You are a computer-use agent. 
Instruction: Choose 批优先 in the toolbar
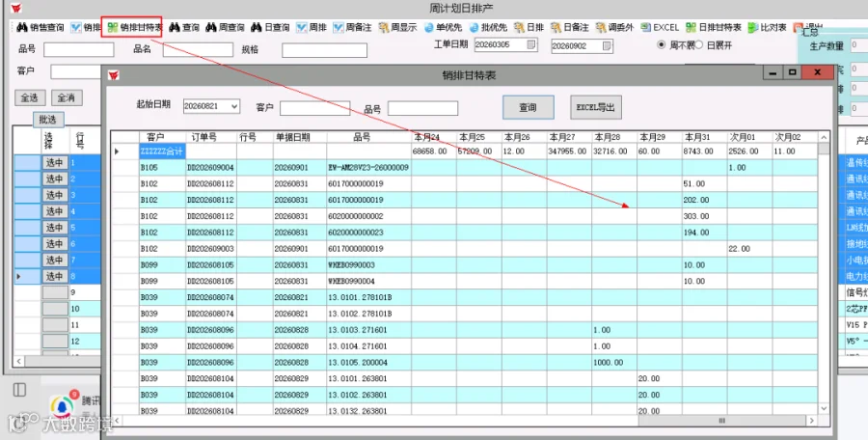(x=488, y=27)
